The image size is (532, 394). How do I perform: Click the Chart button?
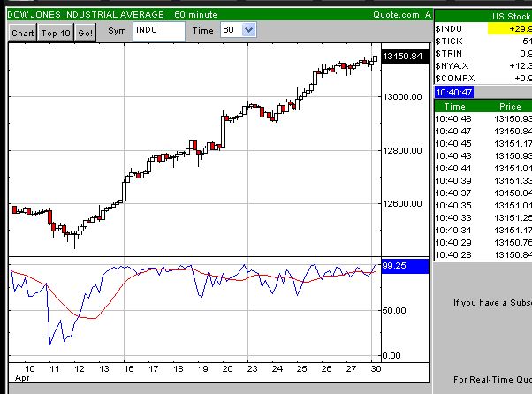tap(23, 32)
